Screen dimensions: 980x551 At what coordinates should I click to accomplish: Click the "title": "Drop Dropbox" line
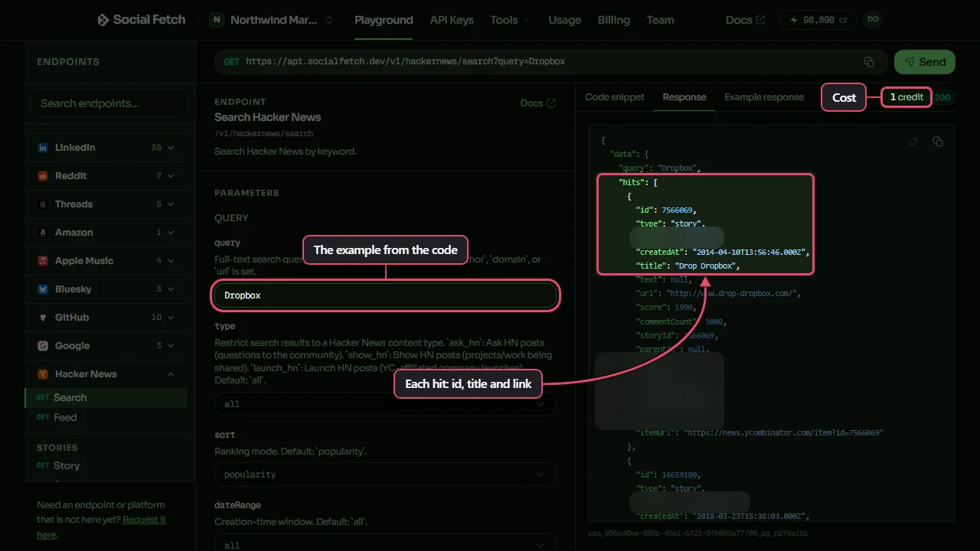tap(688, 266)
